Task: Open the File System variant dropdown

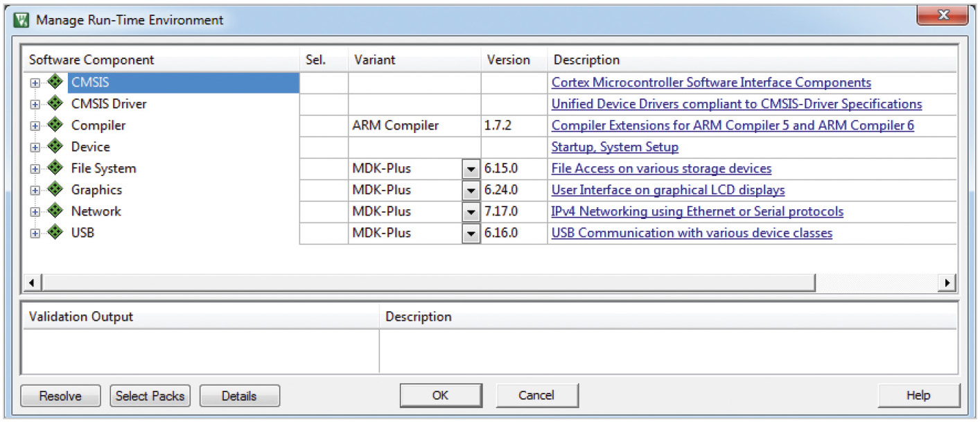Action: [x=471, y=169]
